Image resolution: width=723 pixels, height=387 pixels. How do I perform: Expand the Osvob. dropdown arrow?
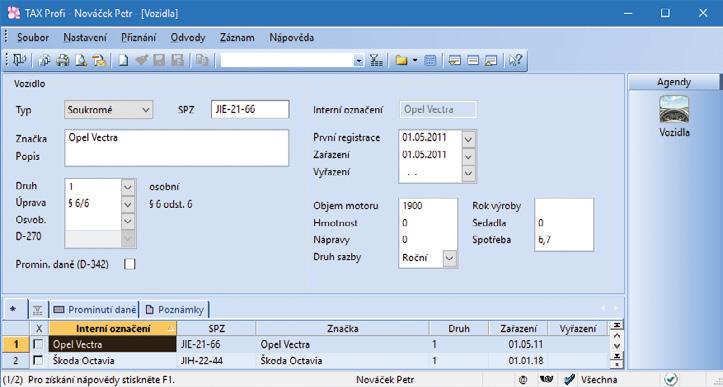(128, 220)
